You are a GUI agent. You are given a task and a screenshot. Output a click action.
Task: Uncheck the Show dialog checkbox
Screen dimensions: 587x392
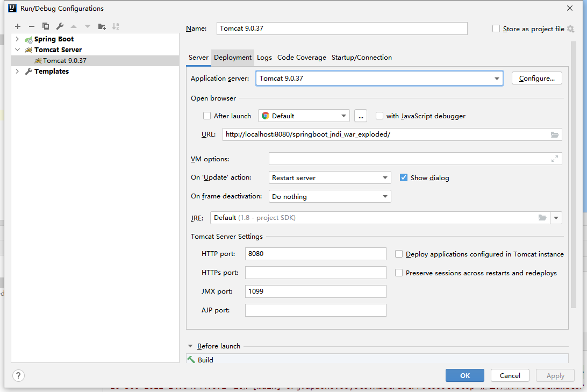click(404, 177)
